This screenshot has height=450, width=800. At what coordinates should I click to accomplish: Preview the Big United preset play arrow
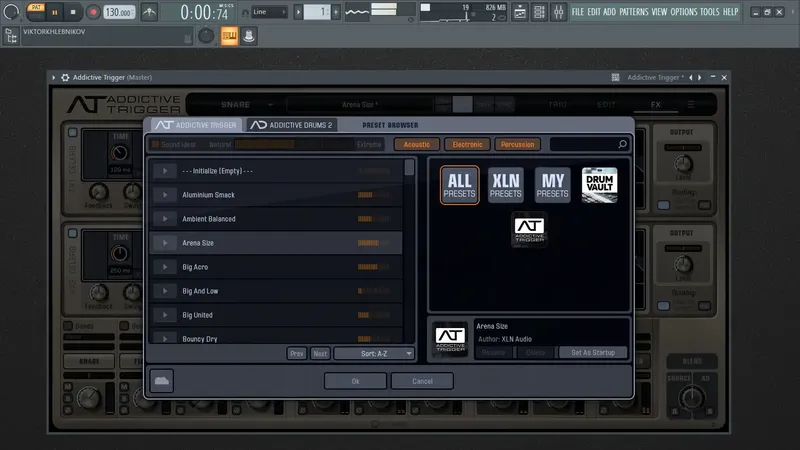165,315
